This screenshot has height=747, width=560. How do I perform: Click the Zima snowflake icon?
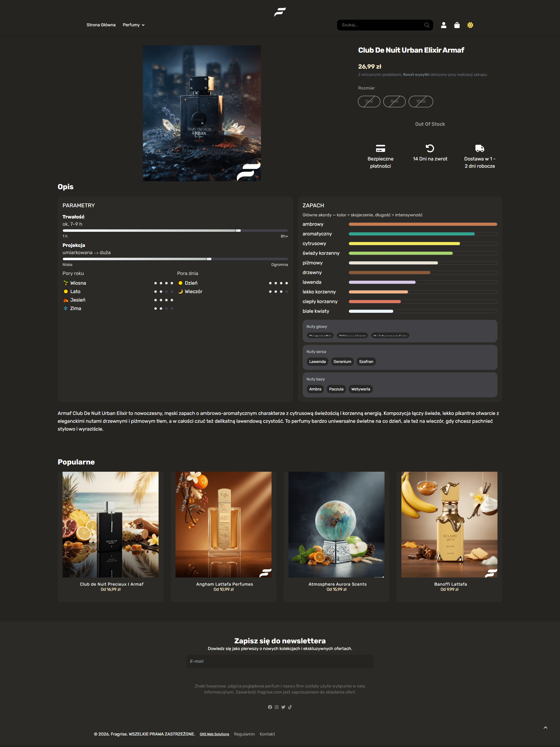click(66, 308)
